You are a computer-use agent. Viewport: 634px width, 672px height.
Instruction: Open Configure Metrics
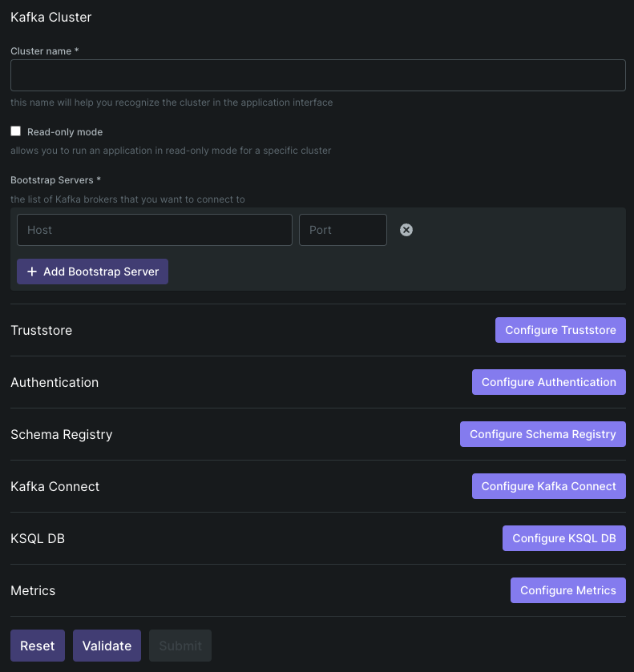tap(568, 590)
